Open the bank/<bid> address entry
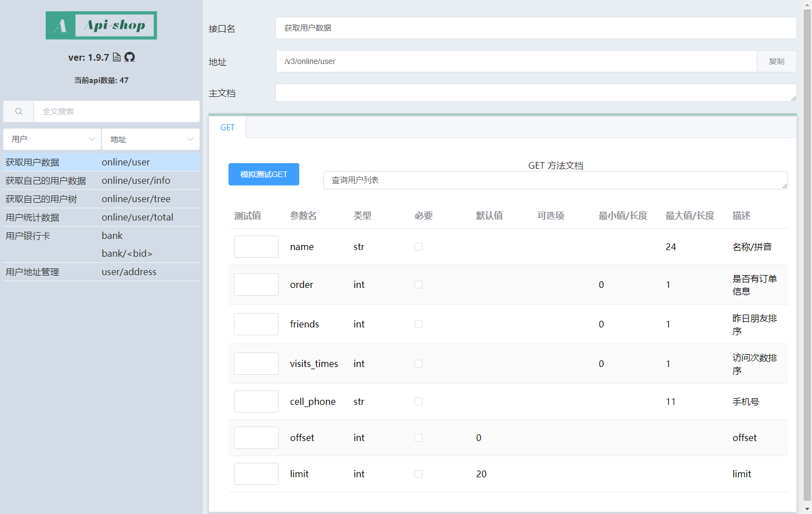Viewport: 812px width, 514px height. 127,253
